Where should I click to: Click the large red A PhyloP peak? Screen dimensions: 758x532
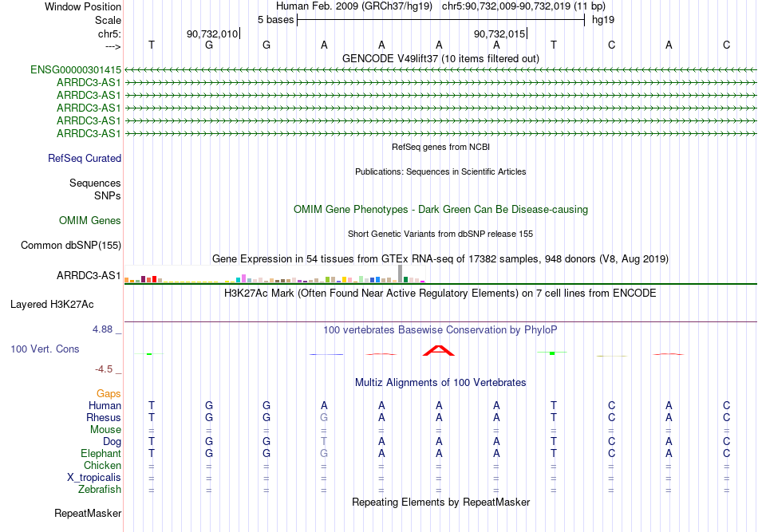(439, 350)
